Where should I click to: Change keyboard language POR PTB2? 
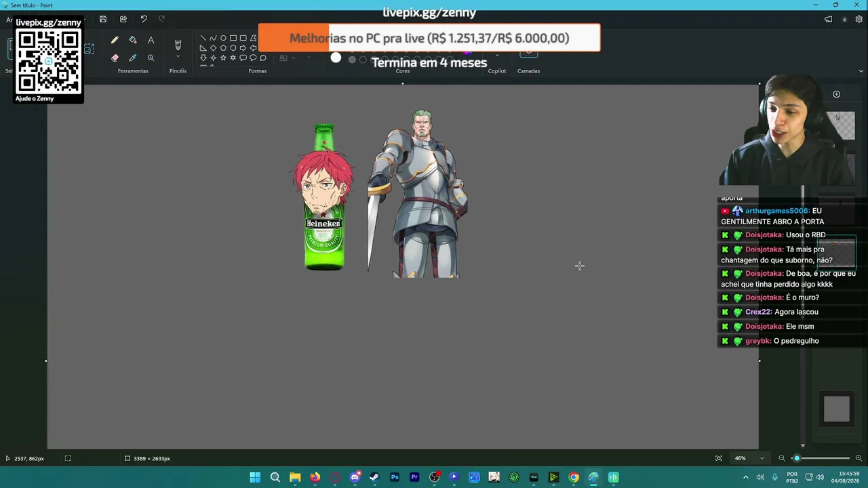tap(792, 477)
